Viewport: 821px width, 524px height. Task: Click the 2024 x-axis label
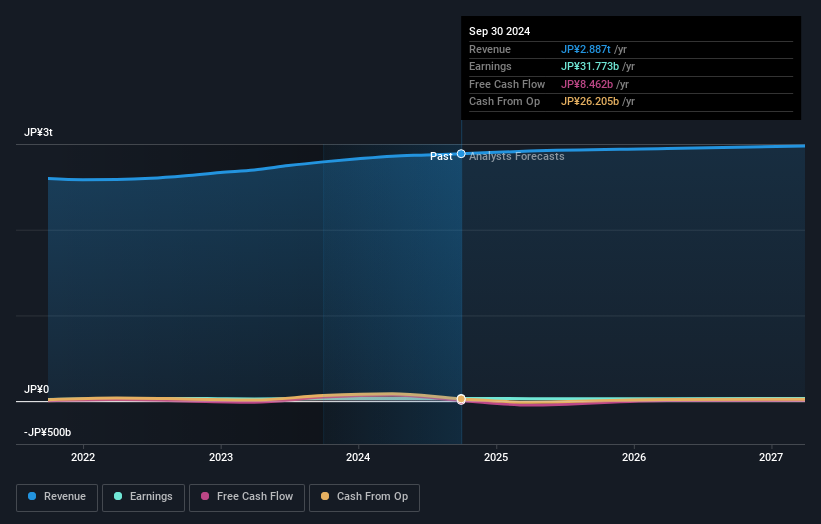358,457
